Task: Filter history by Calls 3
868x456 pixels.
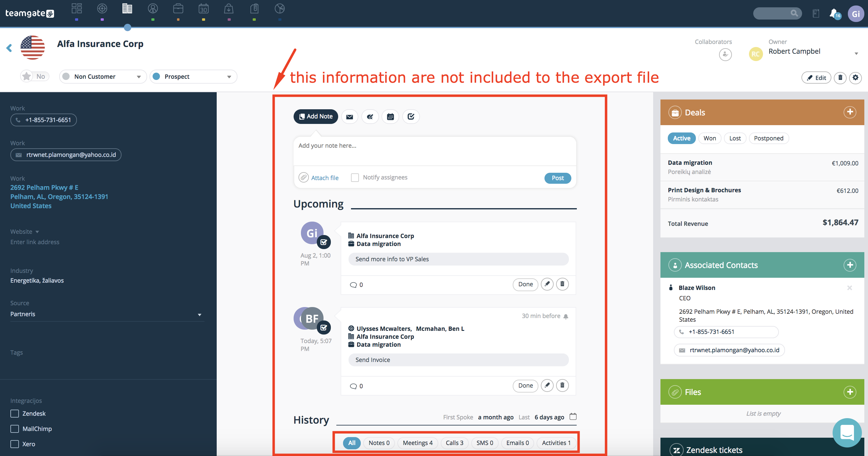Action: [x=454, y=443]
